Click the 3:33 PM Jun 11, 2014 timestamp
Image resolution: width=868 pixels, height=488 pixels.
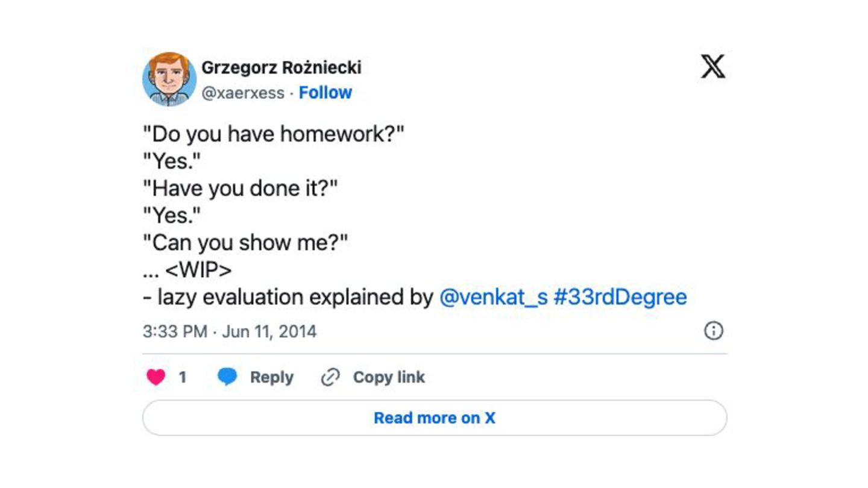coord(230,332)
